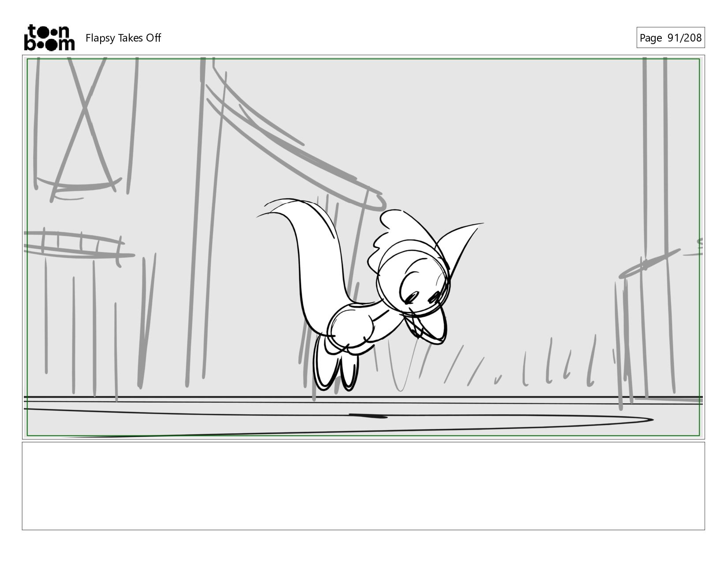Image resolution: width=728 pixels, height=563 pixels.
Task: Click the storyboard panel with the squirrel sketch
Action: (x=363, y=247)
